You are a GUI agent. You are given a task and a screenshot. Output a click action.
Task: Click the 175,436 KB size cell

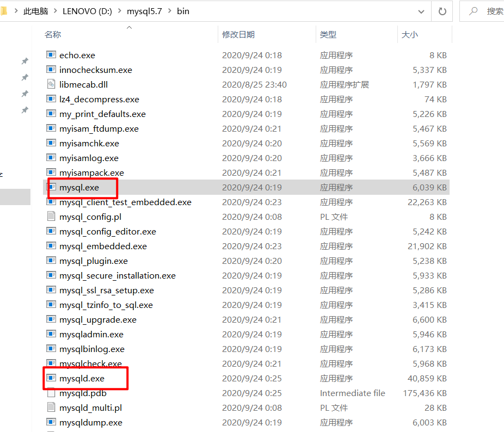(x=425, y=393)
